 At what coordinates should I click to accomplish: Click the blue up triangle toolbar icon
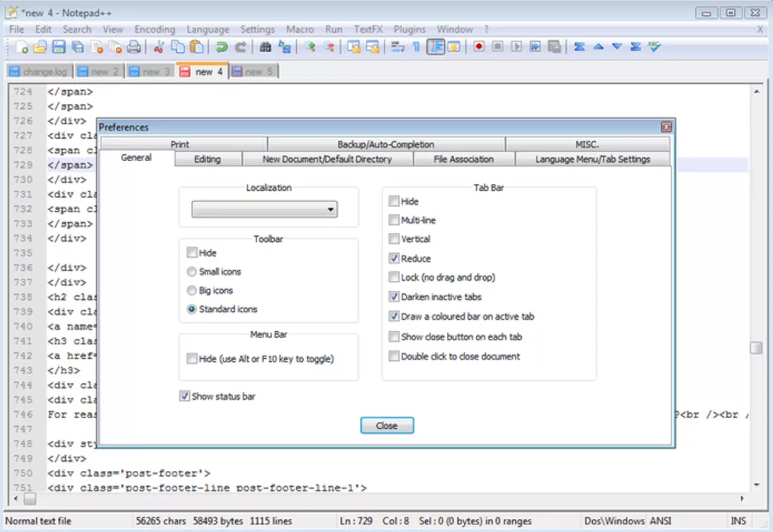coord(598,47)
